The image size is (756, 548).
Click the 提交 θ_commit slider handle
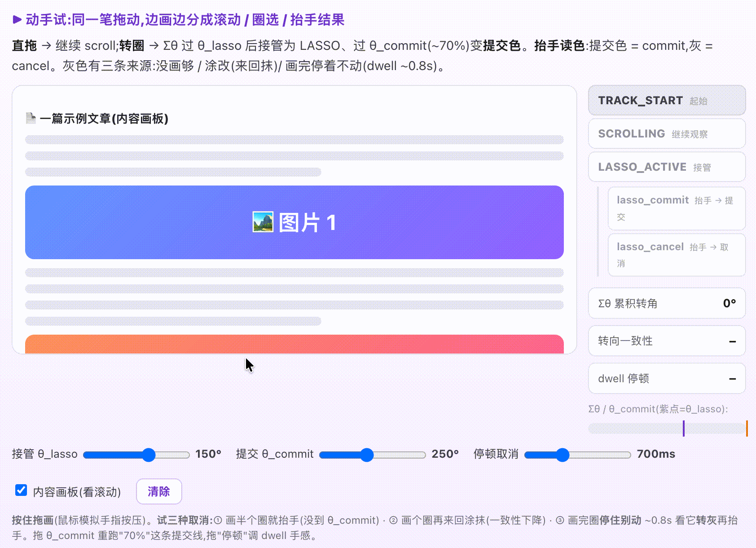(367, 455)
